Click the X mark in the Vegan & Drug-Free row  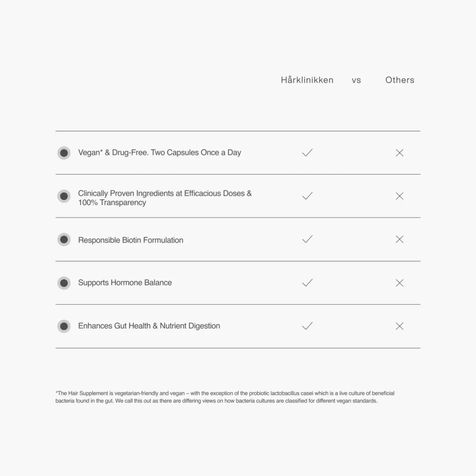coord(399,153)
